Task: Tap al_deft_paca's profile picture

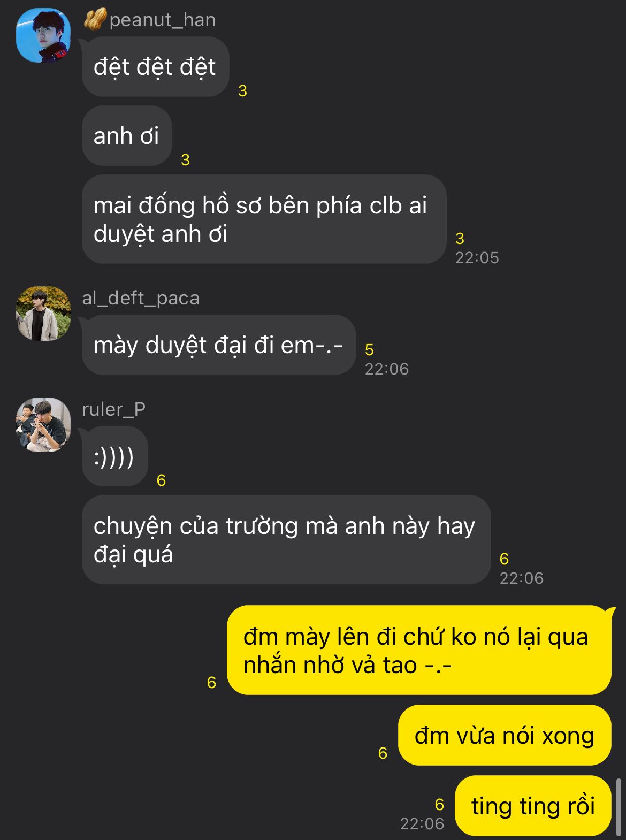Action: [x=43, y=314]
